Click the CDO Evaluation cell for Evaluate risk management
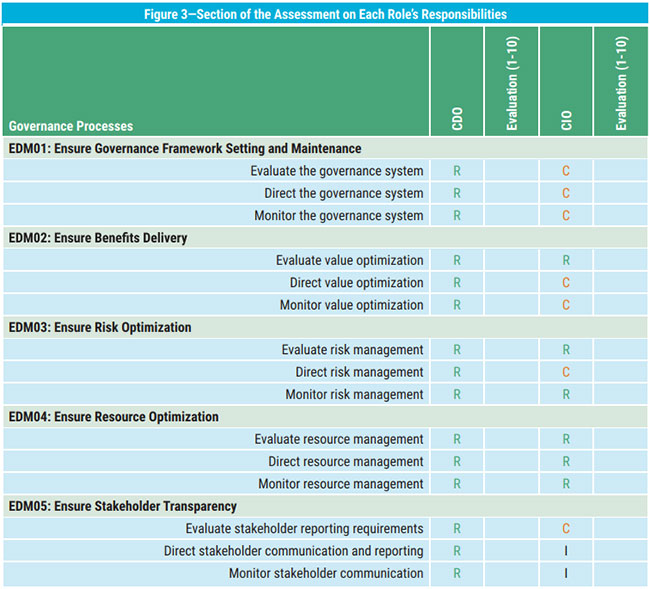 click(x=511, y=350)
